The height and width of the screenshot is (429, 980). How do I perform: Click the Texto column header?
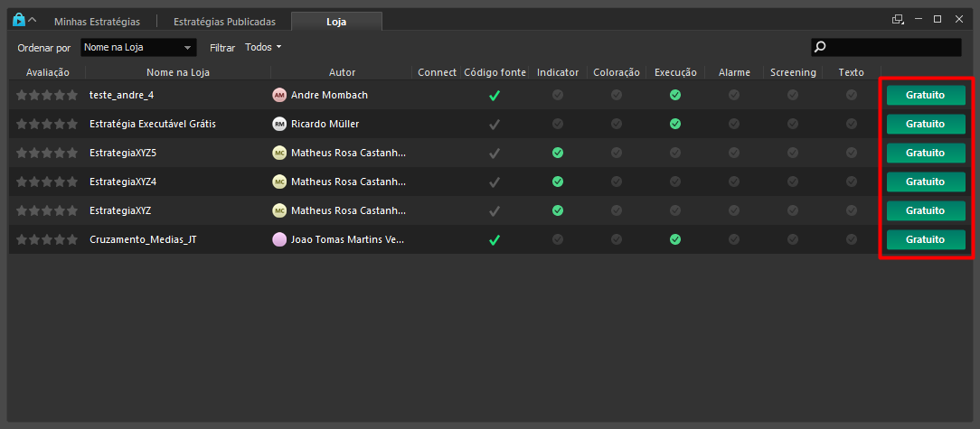[852, 72]
